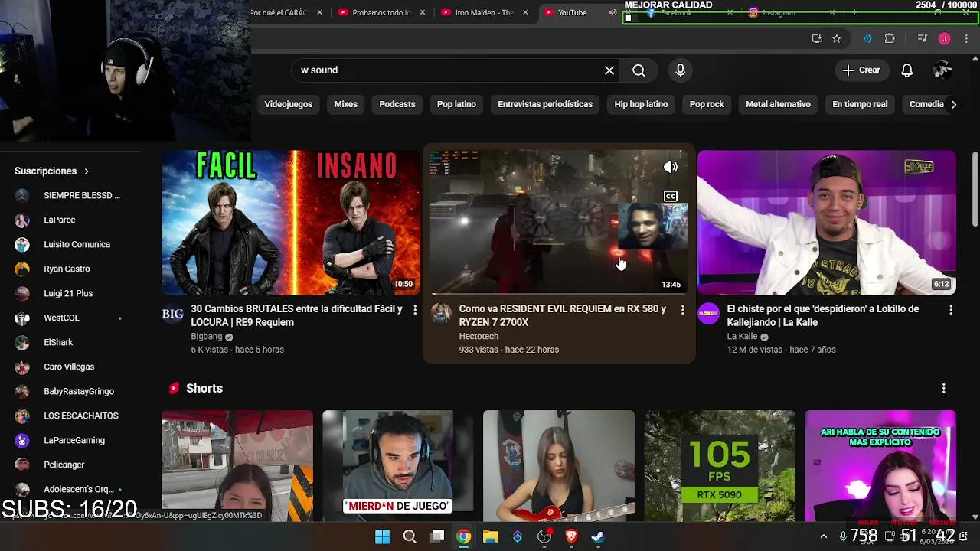Select the Videojuegos filter chip
Image resolution: width=980 pixels, height=551 pixels.
[289, 104]
